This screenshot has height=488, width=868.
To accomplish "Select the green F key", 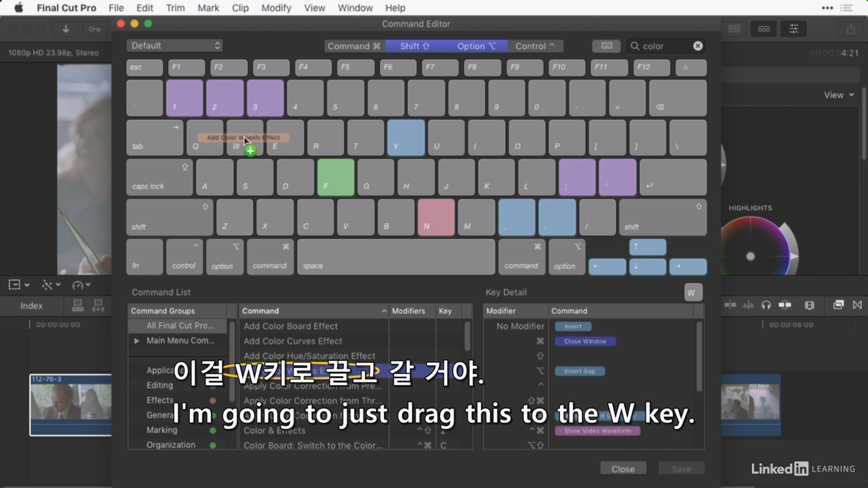I will tap(336, 178).
